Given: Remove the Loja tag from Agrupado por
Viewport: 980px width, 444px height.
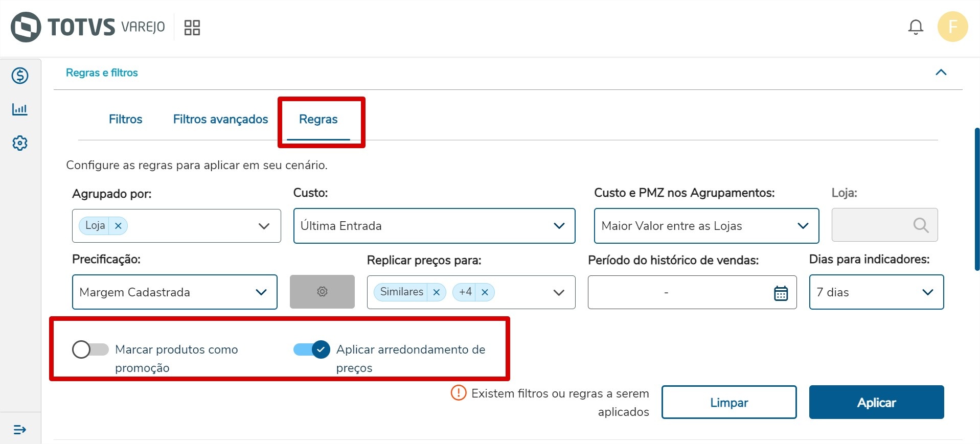Looking at the screenshot, I should (118, 226).
